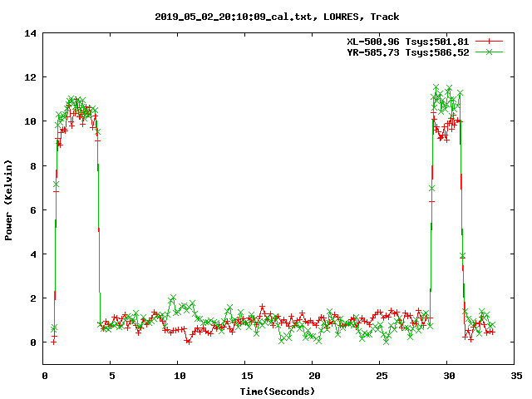Viewport: 532px width, 399px height.
Task: Click the x-axis tick value 20
Action: (314, 376)
